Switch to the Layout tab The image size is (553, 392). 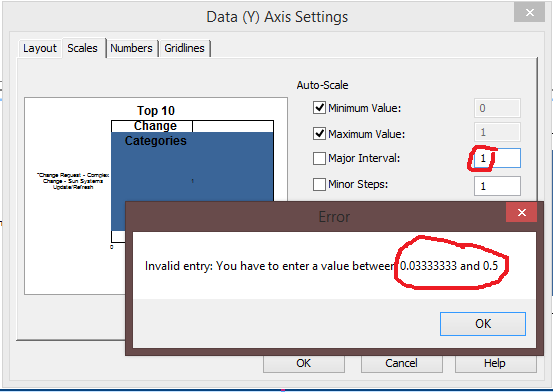pyautogui.click(x=40, y=48)
